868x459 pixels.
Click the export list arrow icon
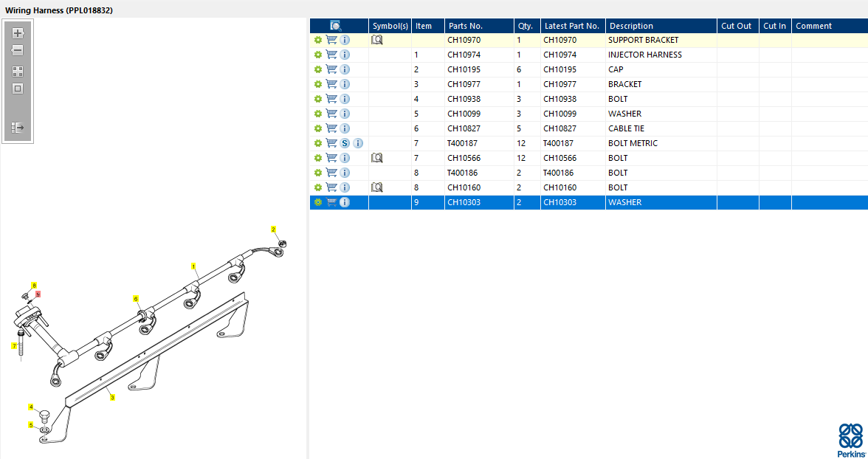click(x=18, y=128)
